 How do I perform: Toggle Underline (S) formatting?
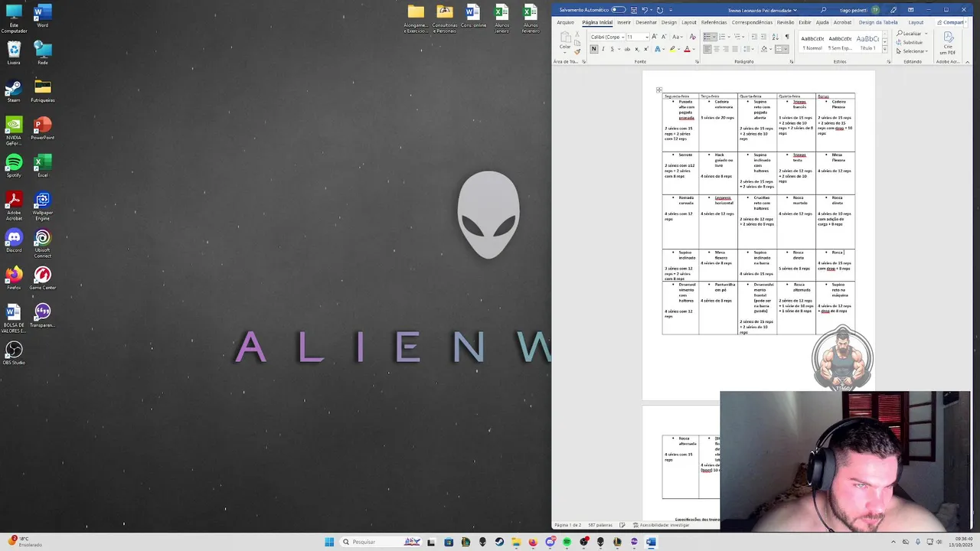(612, 49)
